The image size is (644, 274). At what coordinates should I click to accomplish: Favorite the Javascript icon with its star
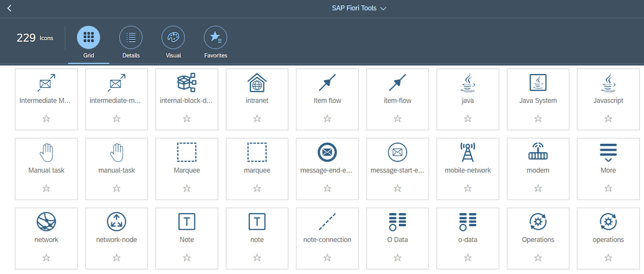click(x=608, y=118)
